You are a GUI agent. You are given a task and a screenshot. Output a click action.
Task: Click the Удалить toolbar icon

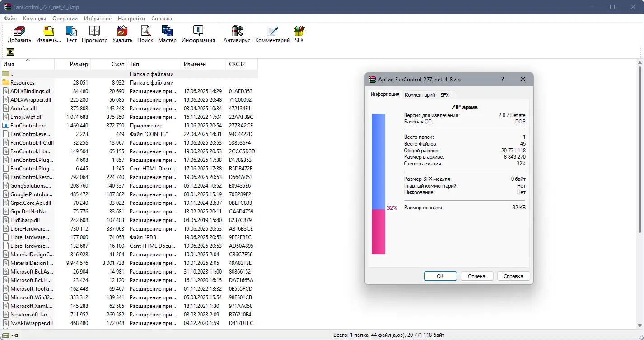click(x=122, y=34)
